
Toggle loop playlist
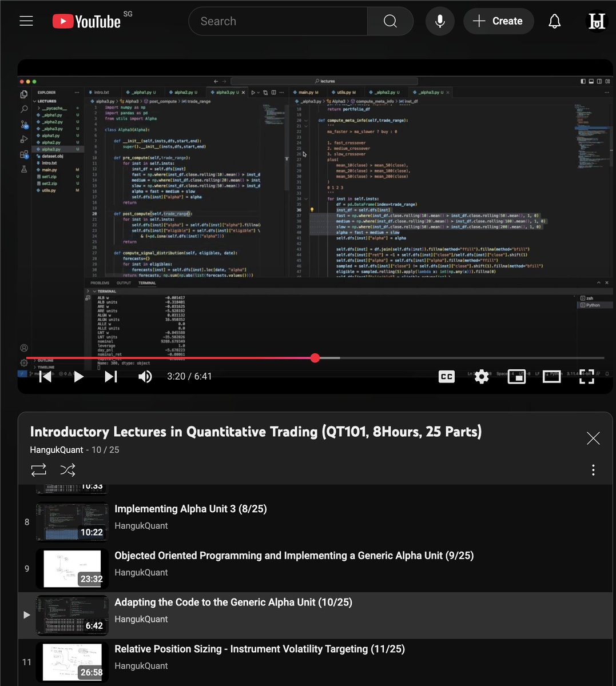point(38,470)
